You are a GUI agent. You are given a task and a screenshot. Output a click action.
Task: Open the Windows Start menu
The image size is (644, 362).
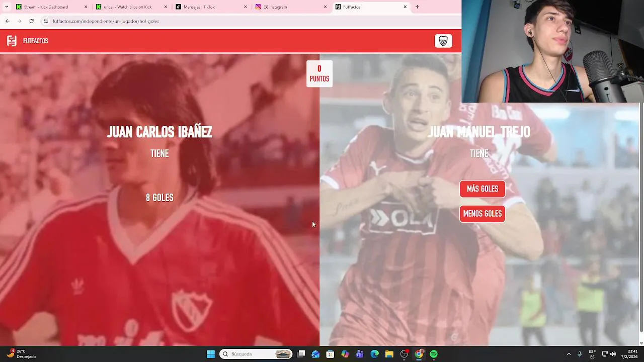[211, 354]
